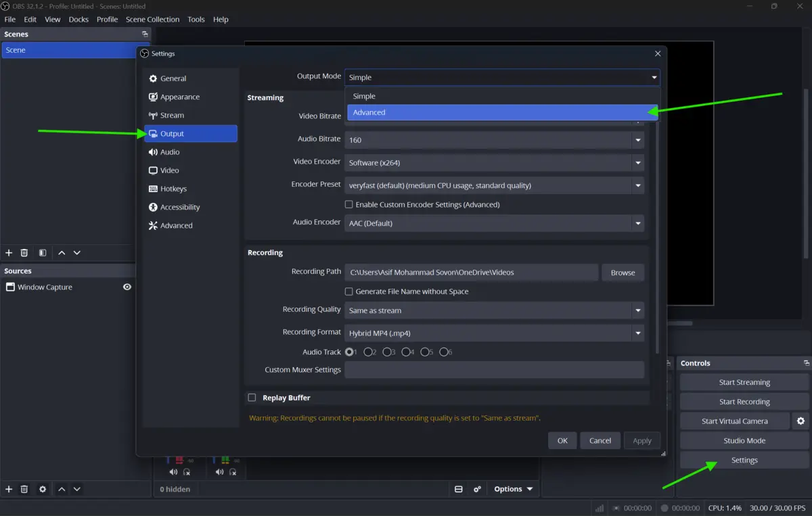Open the Docks menu
The image size is (812, 516).
[x=78, y=20]
